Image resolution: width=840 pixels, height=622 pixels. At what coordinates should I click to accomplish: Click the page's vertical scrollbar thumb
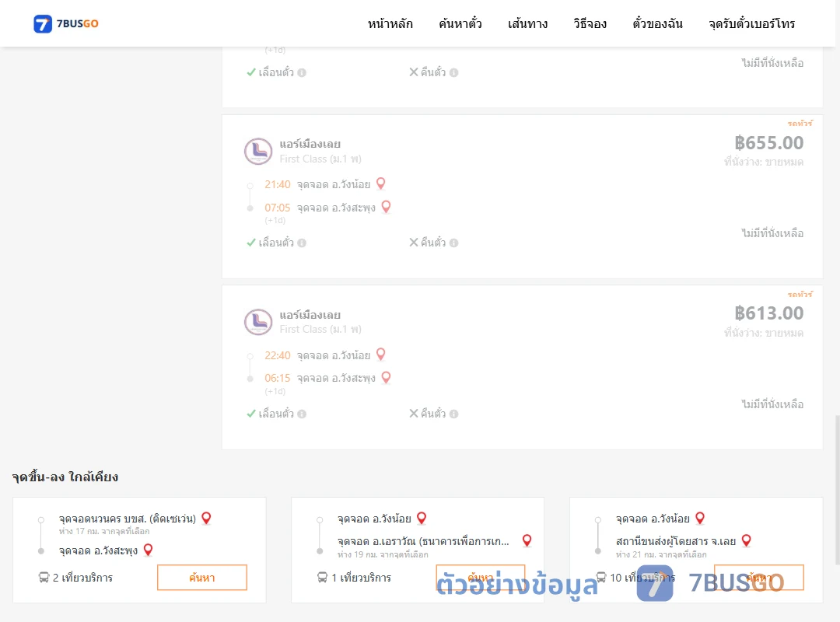[837, 490]
